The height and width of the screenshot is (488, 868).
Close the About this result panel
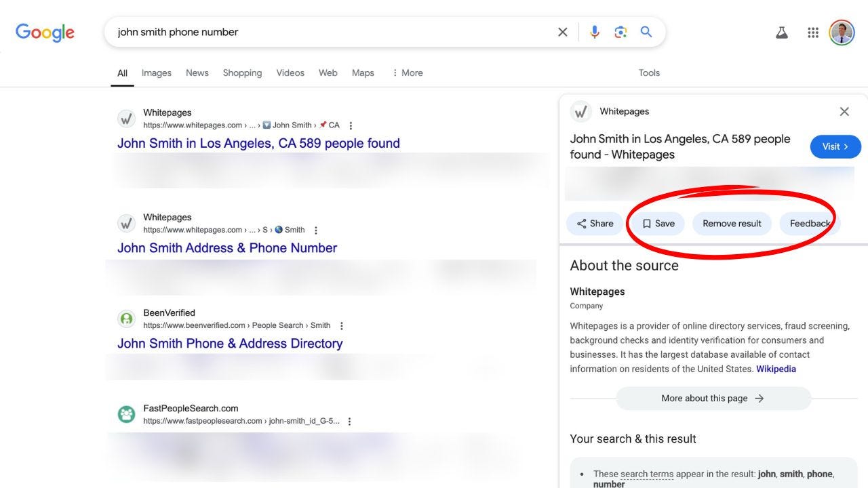844,112
